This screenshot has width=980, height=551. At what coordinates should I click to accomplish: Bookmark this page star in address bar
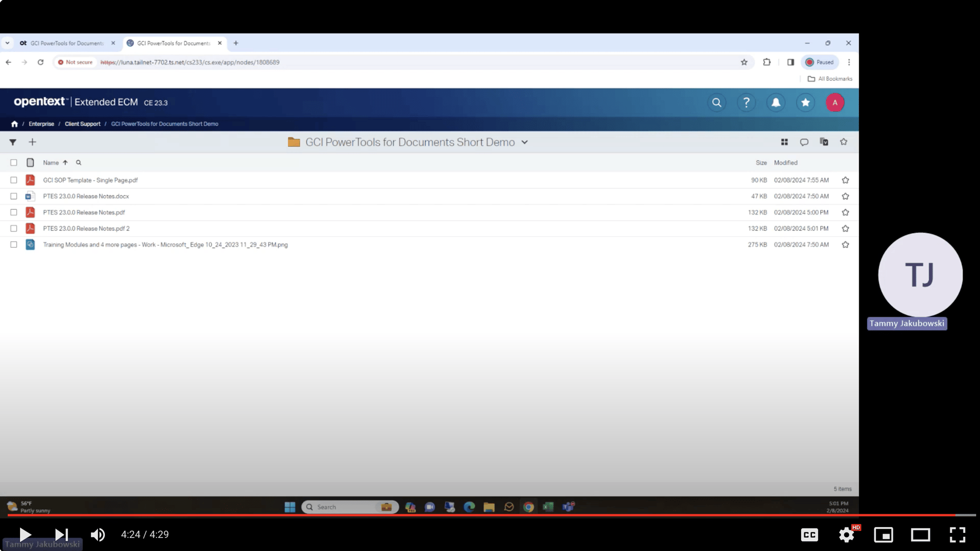(744, 62)
